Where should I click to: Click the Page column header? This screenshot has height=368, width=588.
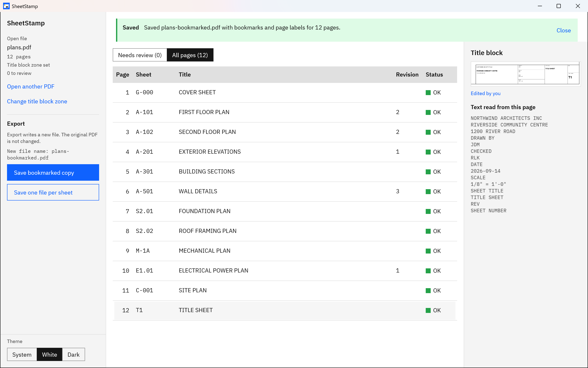pyautogui.click(x=122, y=74)
